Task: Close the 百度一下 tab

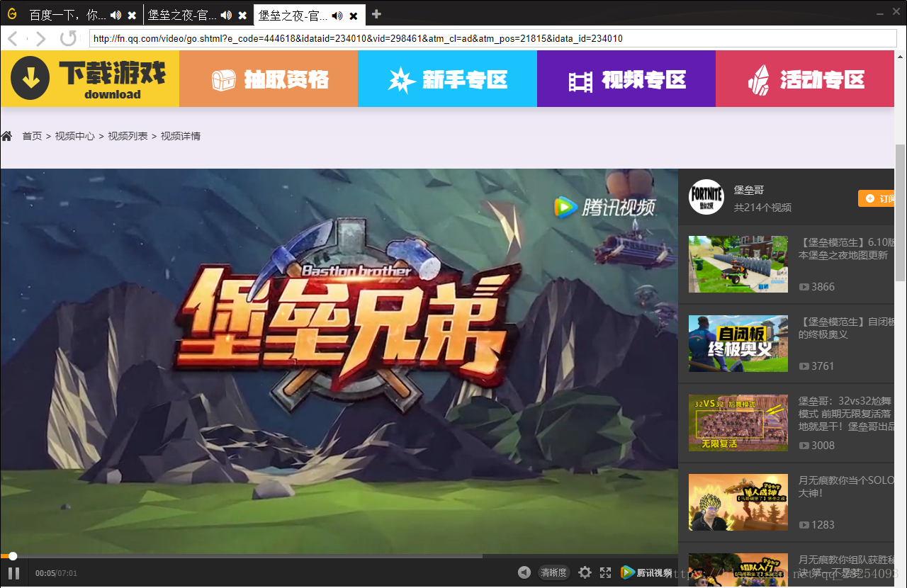Action: coord(132,16)
